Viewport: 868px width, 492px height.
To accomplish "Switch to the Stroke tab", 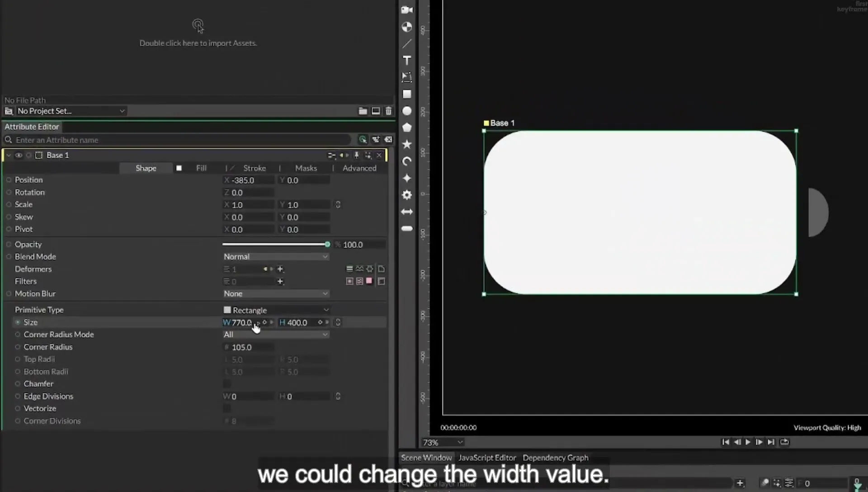I will tap(255, 168).
